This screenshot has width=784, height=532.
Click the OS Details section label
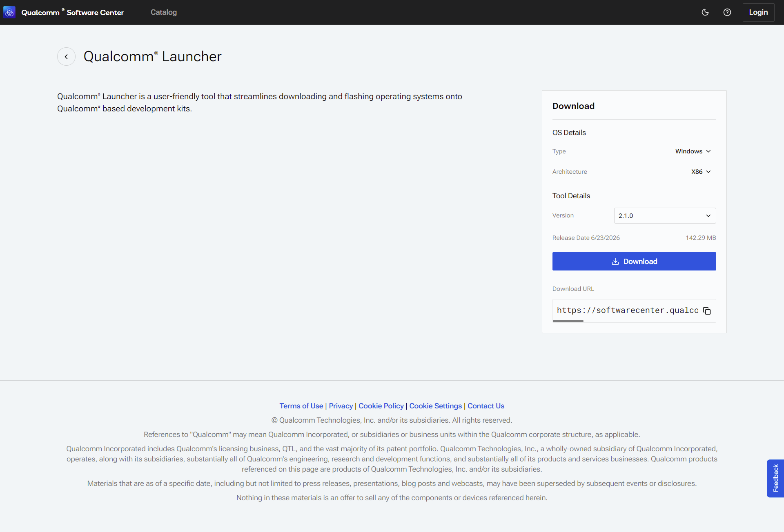click(x=569, y=133)
